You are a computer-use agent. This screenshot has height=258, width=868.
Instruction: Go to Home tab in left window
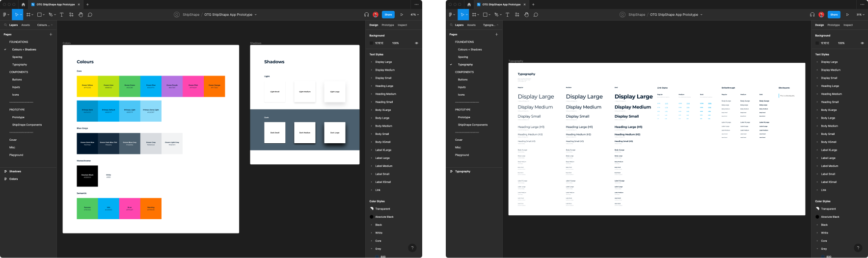coord(23,4)
